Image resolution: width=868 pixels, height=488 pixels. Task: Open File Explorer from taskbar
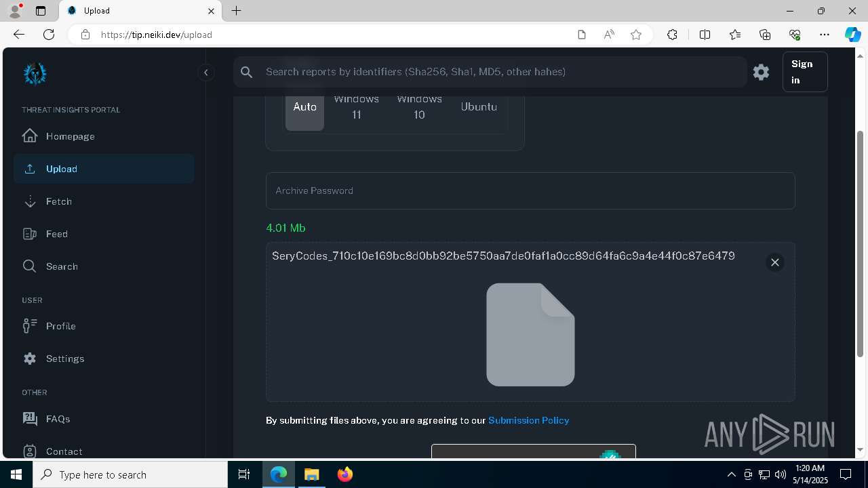coord(311,474)
